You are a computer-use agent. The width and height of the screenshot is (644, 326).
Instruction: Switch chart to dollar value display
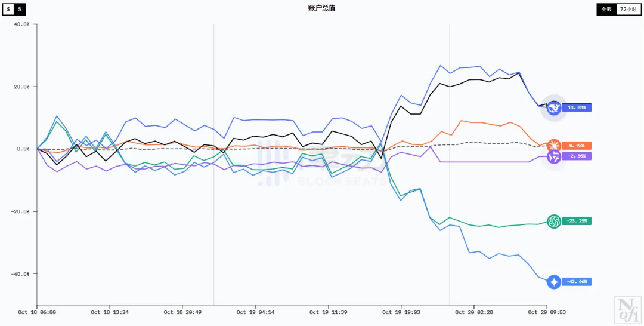8,9
